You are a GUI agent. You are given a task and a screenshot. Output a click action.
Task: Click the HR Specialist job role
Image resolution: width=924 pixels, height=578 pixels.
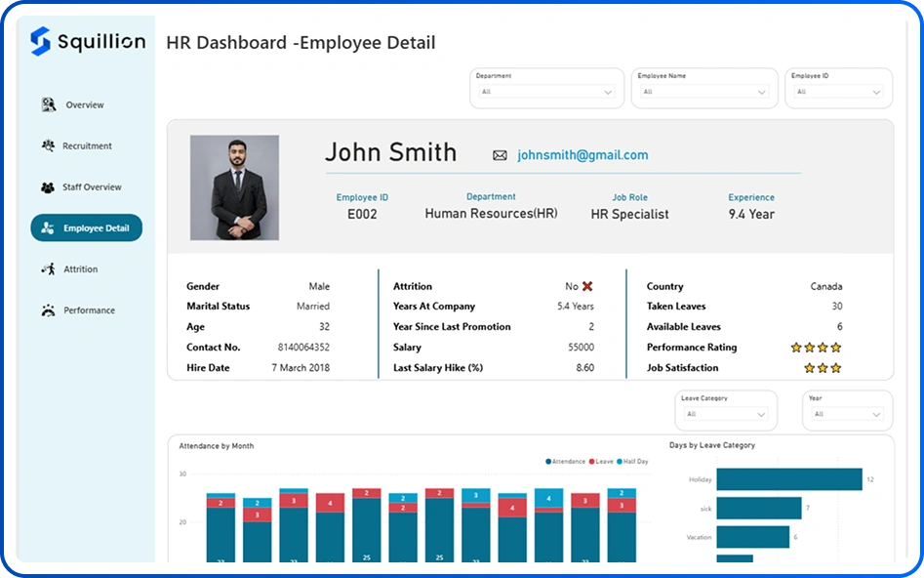[629, 214]
